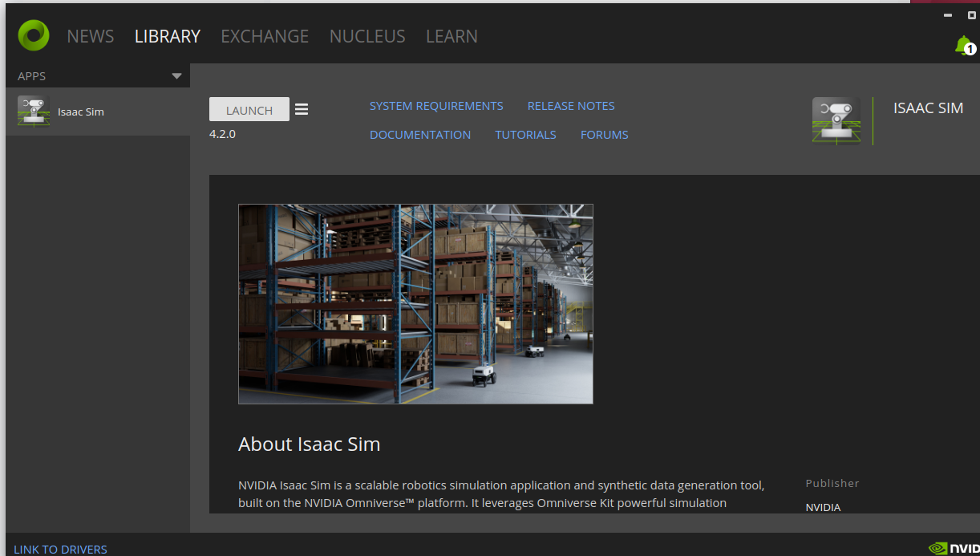Click the NVIDIA logo in bottom bar
980x556 pixels.
coord(954,549)
